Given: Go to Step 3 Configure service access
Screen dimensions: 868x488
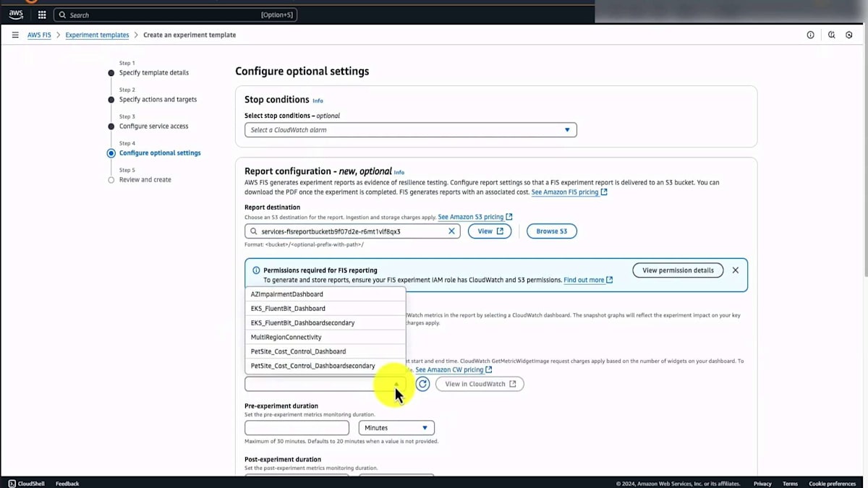Looking at the screenshot, I should click(153, 127).
